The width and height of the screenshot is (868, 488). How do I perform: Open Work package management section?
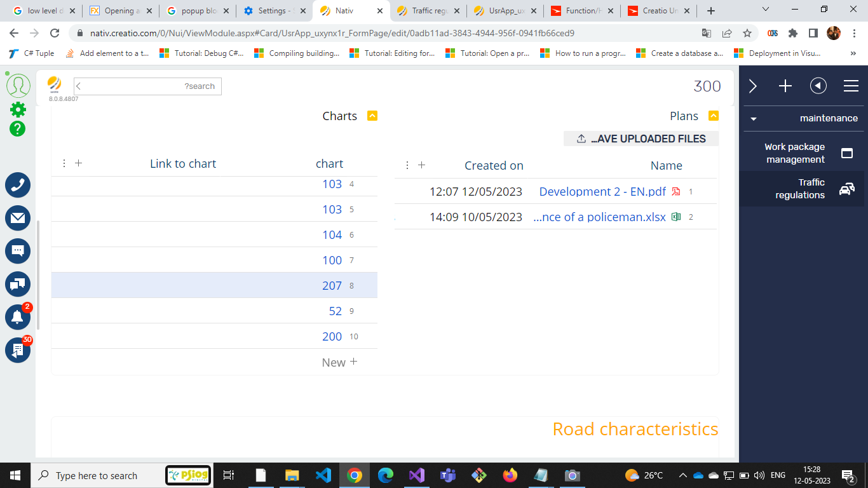point(802,153)
